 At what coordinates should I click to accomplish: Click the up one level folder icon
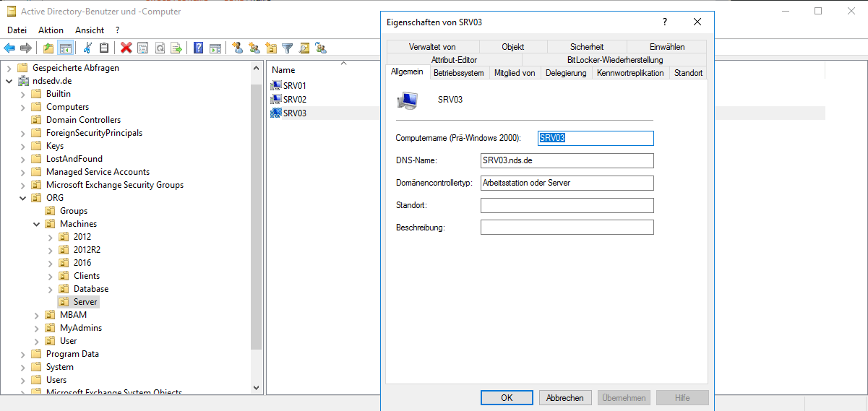48,48
